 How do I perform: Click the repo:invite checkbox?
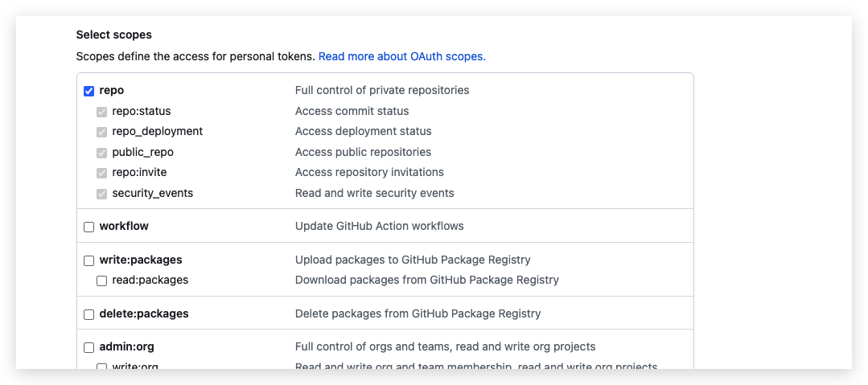point(102,173)
